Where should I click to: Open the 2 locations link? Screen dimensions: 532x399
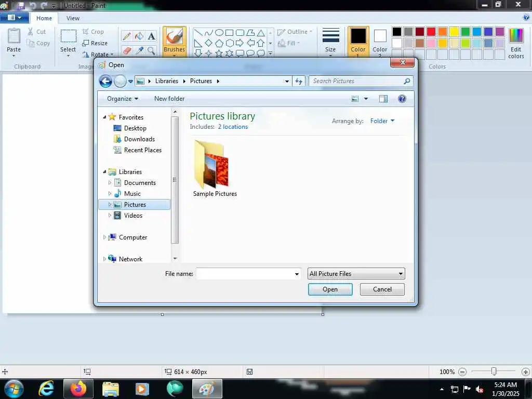233,127
